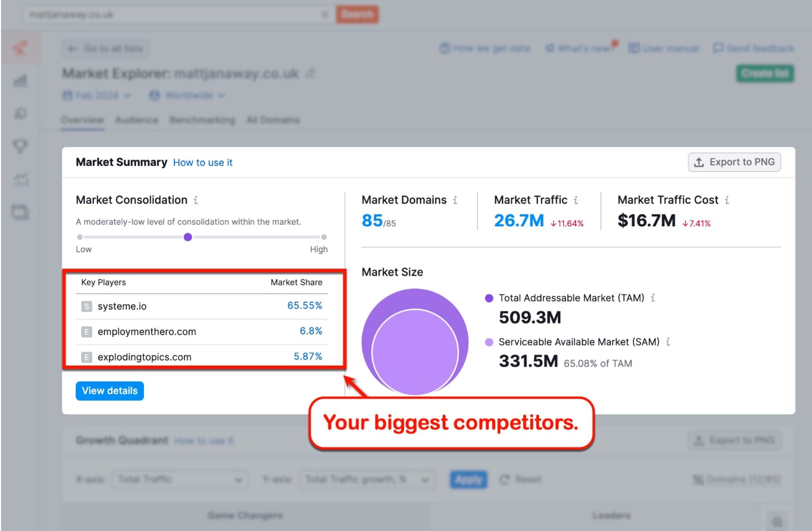Open the How we get data link
812x531 pixels.
[x=485, y=49]
